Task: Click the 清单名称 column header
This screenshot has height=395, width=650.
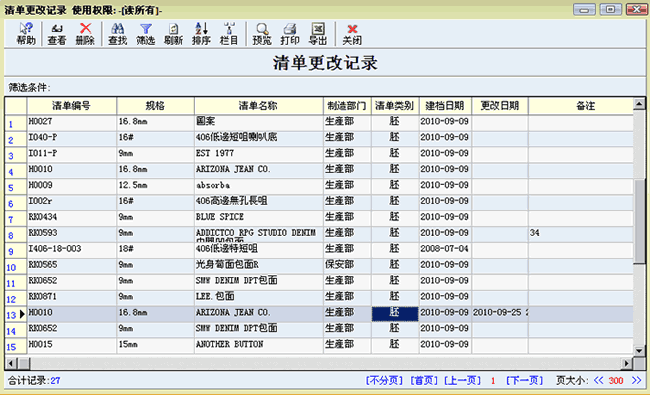Action: click(259, 106)
